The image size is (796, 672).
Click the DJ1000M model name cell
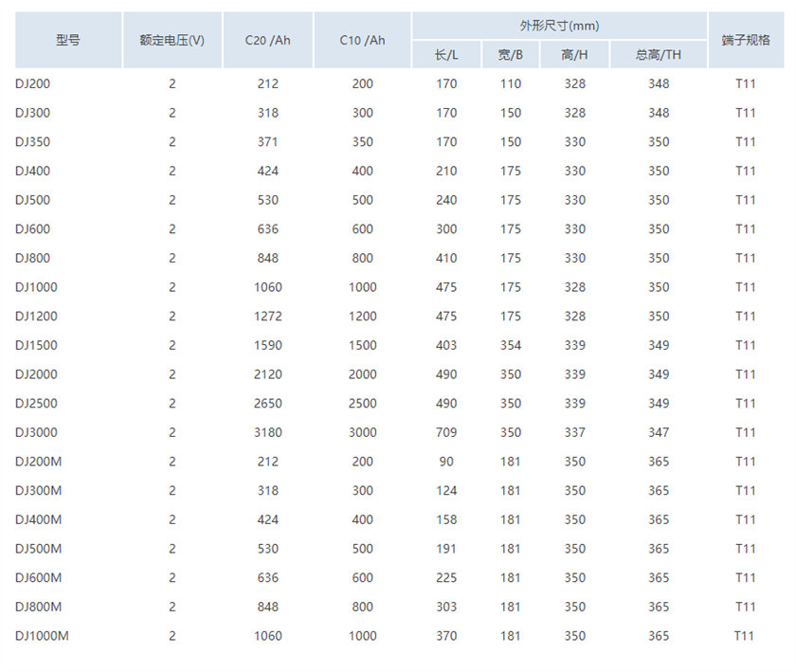[42, 636]
